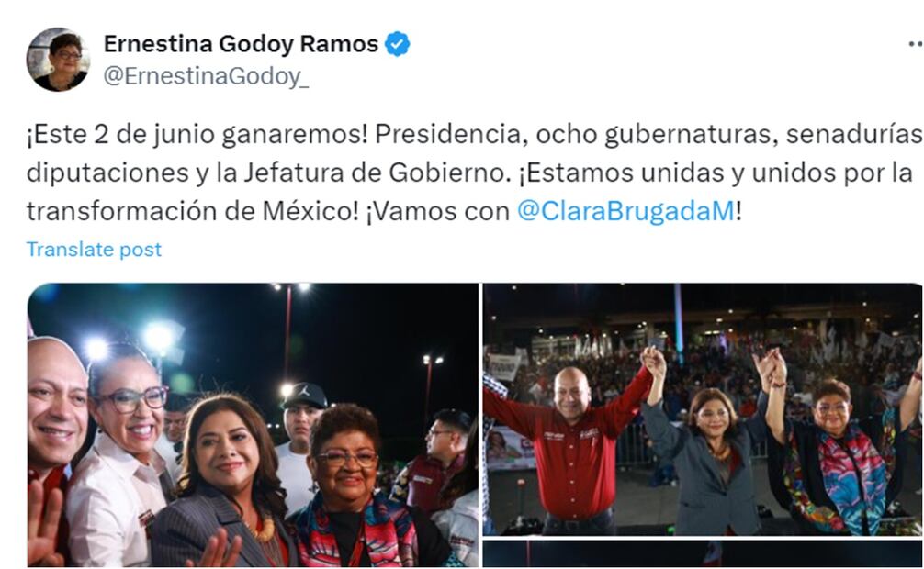Click the man in red shirt on stage
Image resolution: width=924 pixels, height=569 pixels.
(x=573, y=448)
